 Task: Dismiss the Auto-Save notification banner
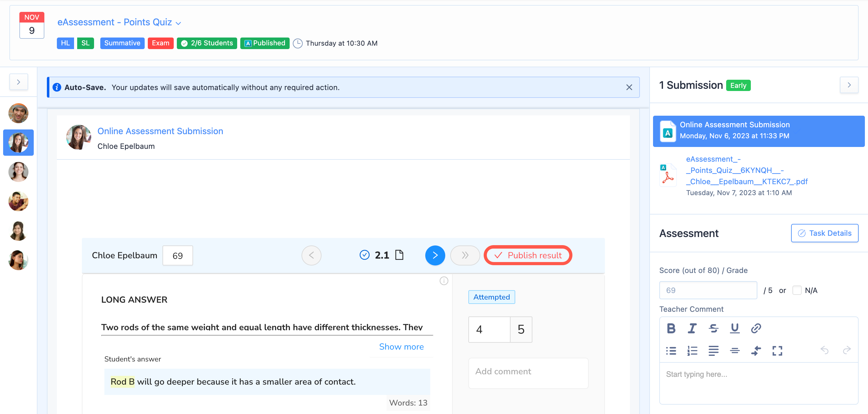pos(629,87)
